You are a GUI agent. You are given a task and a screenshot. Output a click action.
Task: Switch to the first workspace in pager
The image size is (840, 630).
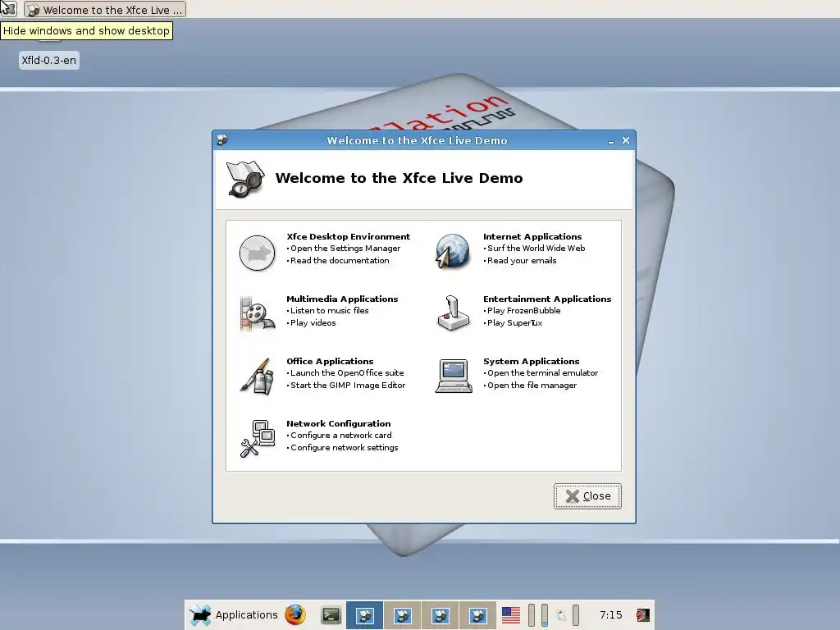click(x=365, y=615)
